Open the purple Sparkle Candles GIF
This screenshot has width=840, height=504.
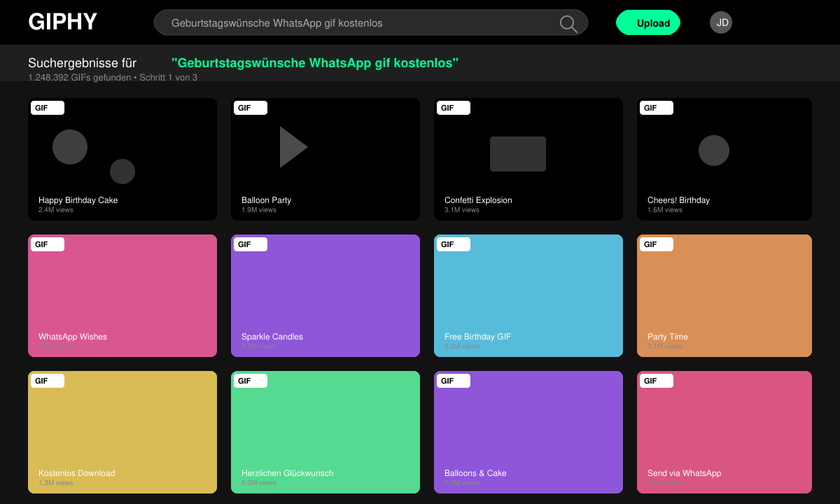tap(325, 295)
